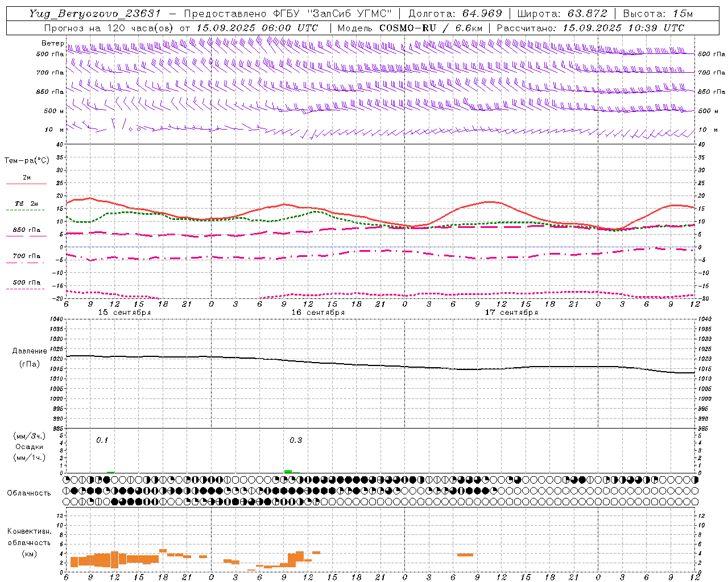Click the 16 сентября date label
This screenshot has width=728, height=582.
(x=318, y=313)
